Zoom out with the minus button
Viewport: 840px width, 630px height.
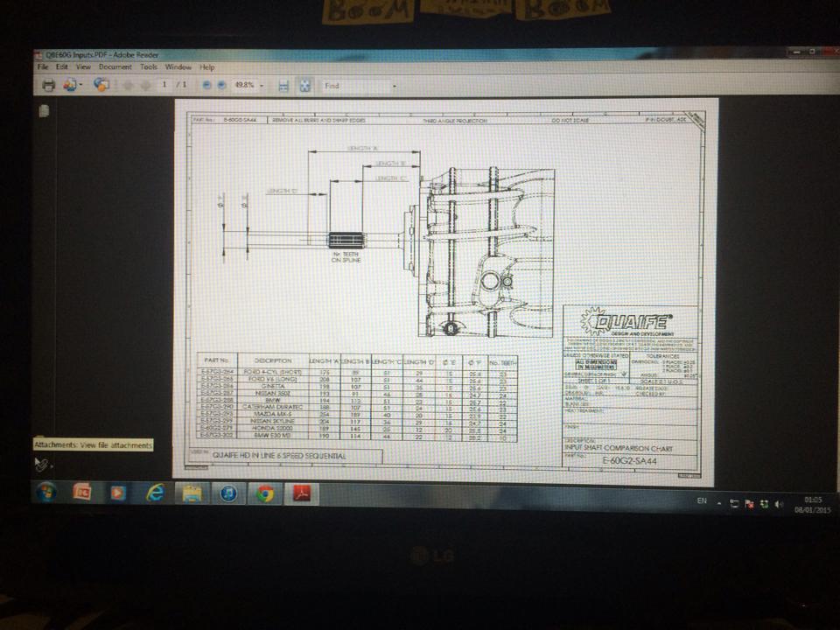pyautogui.click(x=206, y=85)
